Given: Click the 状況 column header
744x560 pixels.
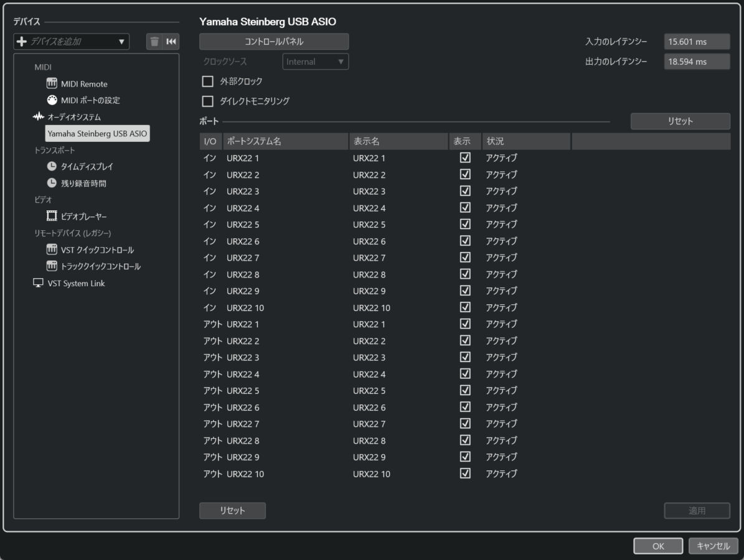Looking at the screenshot, I should (x=526, y=141).
